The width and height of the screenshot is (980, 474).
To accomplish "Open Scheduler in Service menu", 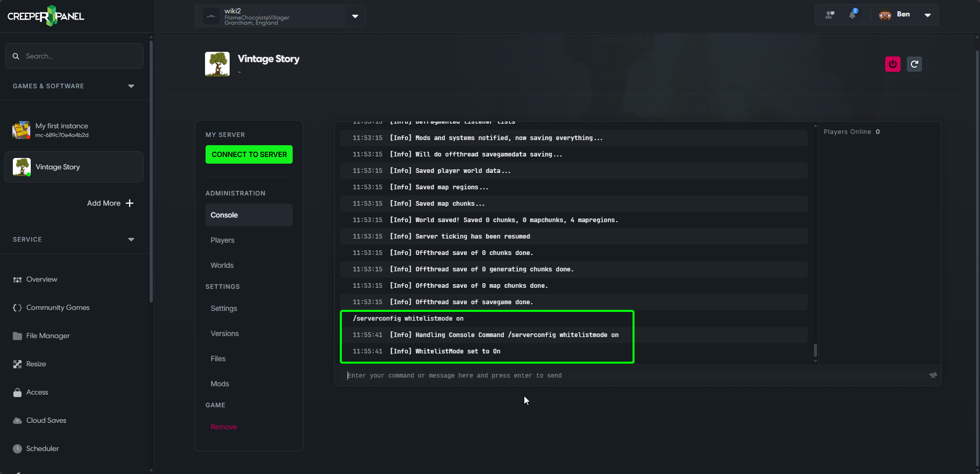I will point(43,449).
